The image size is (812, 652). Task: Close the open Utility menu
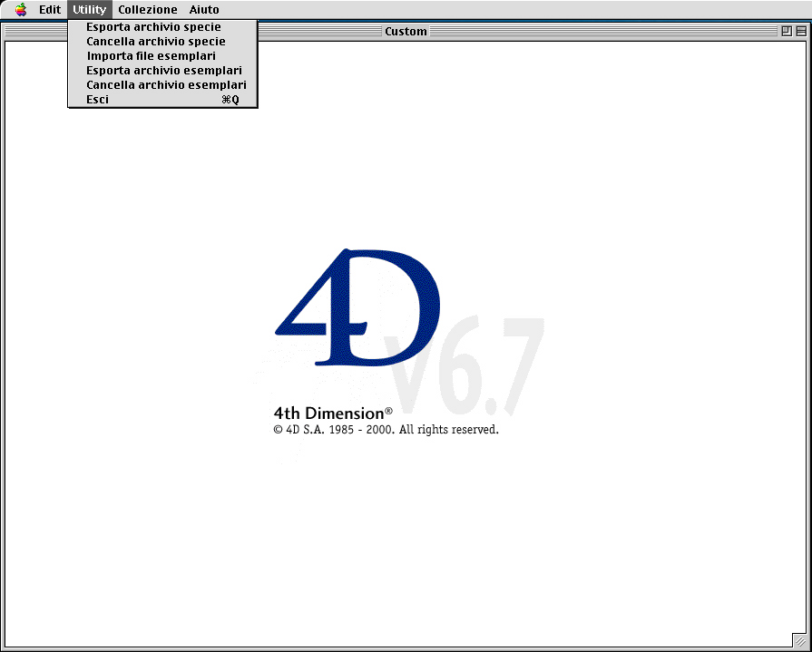(90, 9)
